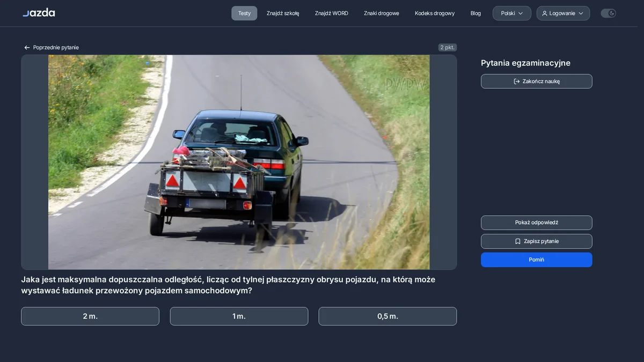Click the question text about ładunek
Screen dimensions: 644x362
[228, 285]
